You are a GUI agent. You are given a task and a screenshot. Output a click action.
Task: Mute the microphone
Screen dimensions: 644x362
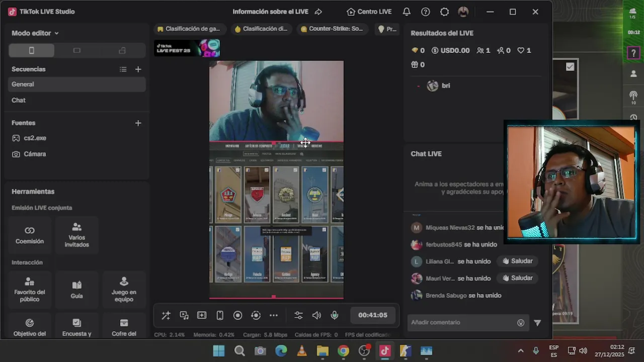pos(335,315)
